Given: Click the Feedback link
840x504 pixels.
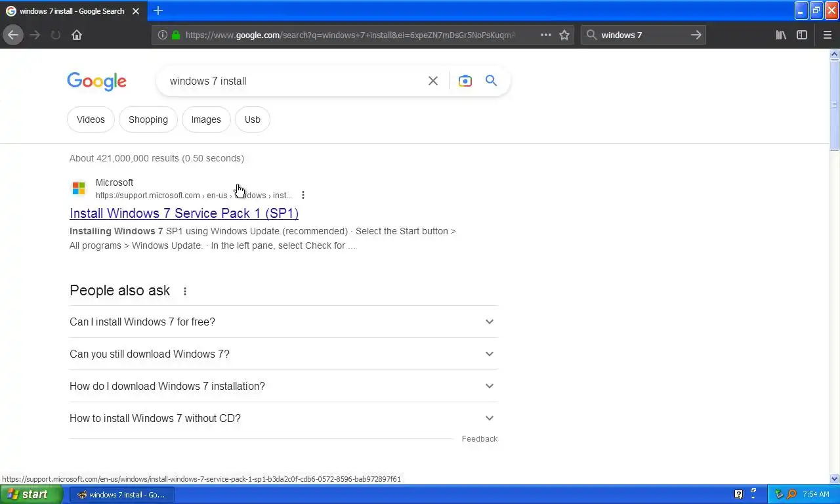Looking at the screenshot, I should click(x=480, y=438).
